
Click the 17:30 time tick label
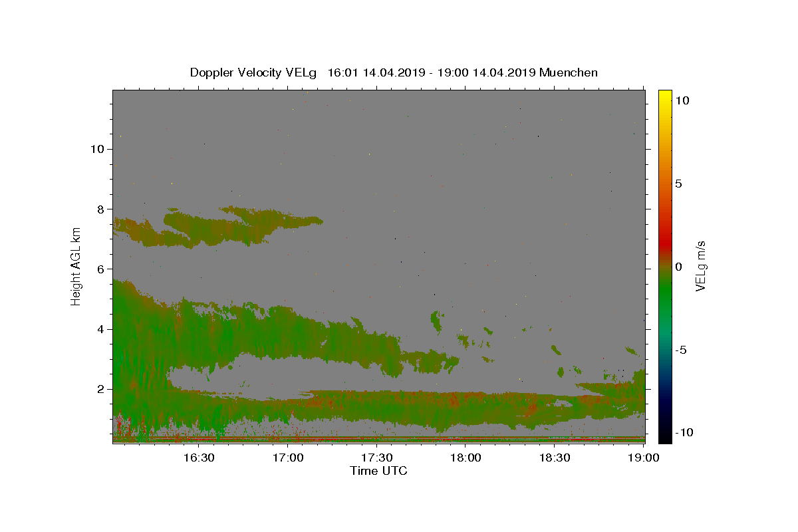[x=377, y=458]
